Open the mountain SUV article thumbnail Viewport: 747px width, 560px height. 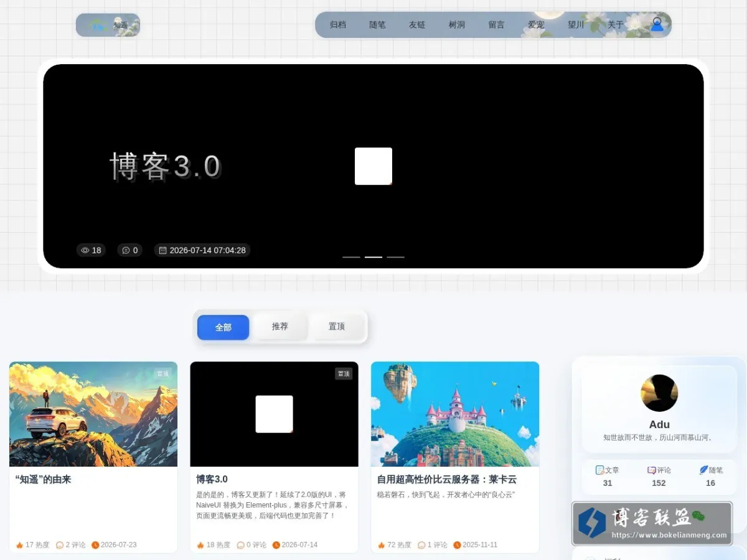[x=93, y=414]
